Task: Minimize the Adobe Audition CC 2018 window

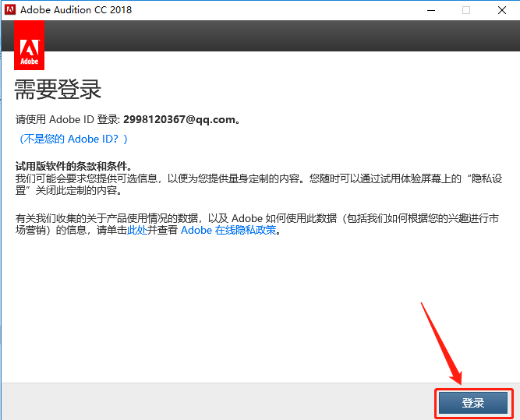Action: [431, 10]
